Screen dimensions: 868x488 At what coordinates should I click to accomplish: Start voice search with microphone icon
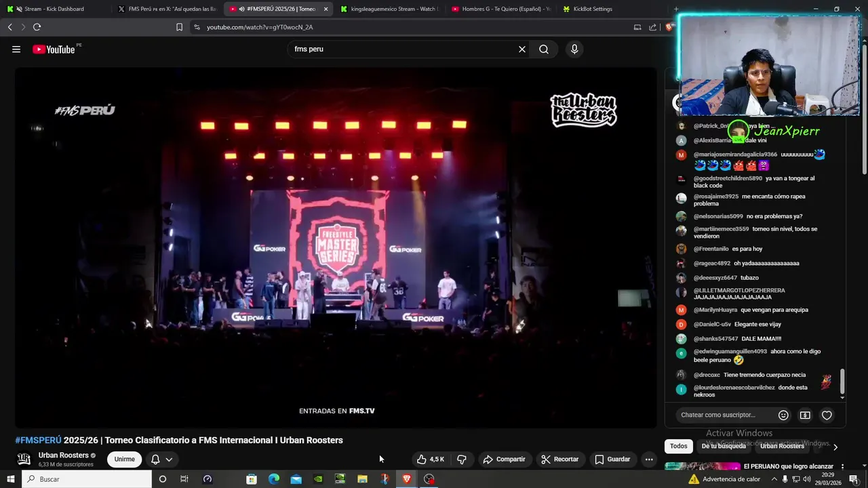click(x=574, y=49)
